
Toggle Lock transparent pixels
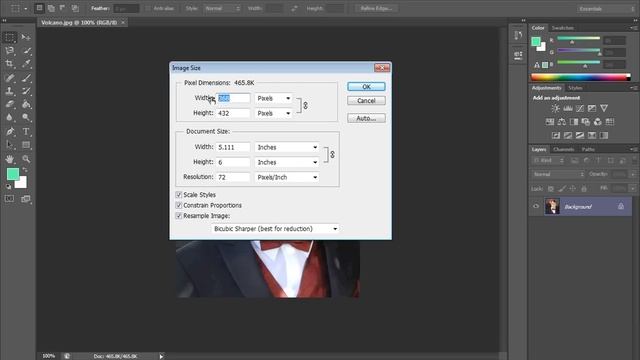tap(551, 189)
